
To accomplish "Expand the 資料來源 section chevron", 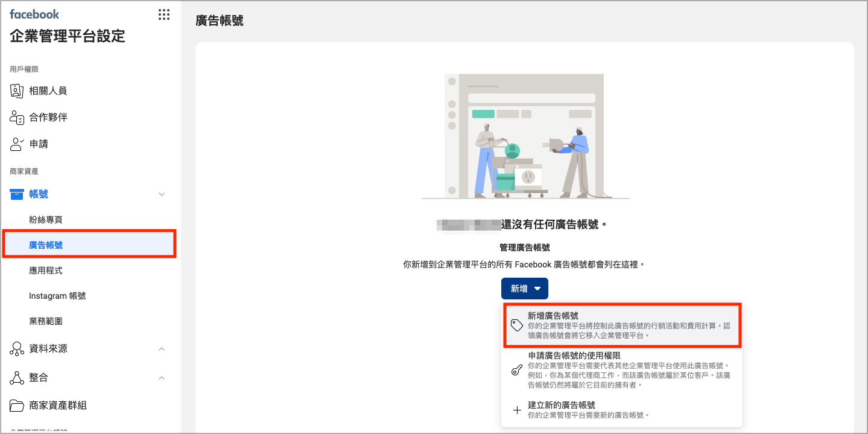I will (x=161, y=350).
